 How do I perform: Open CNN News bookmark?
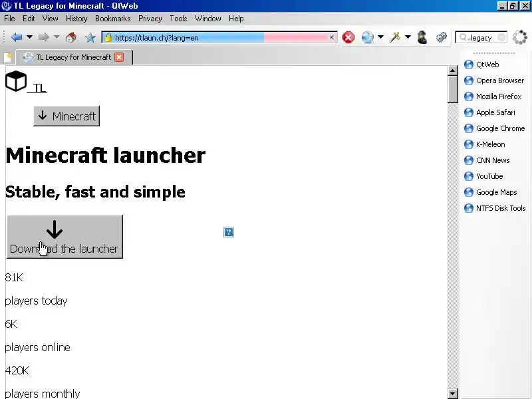487,160
